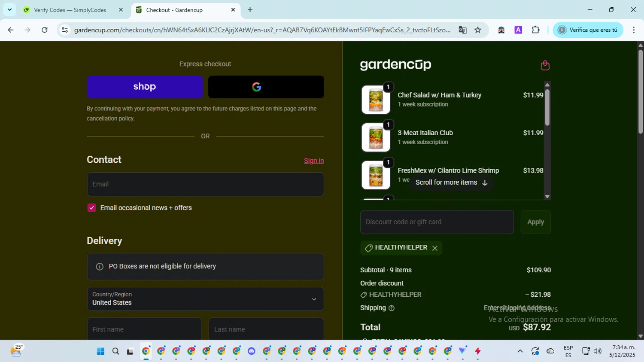Open the Discord taskbar icon
The width and height of the screenshot is (644, 362).
point(251,351)
